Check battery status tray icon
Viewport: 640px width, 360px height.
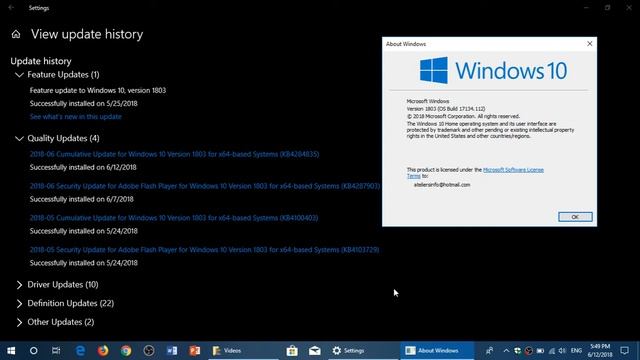[540, 351]
